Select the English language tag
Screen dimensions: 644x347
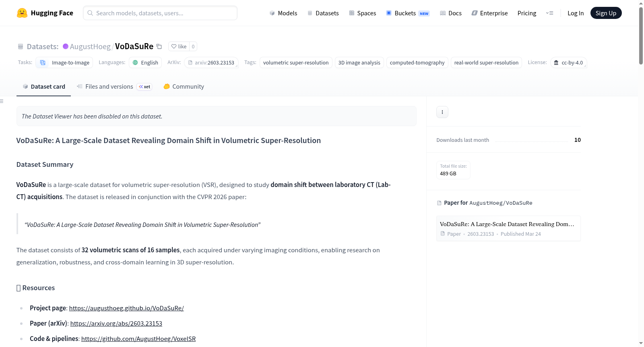[x=145, y=62]
